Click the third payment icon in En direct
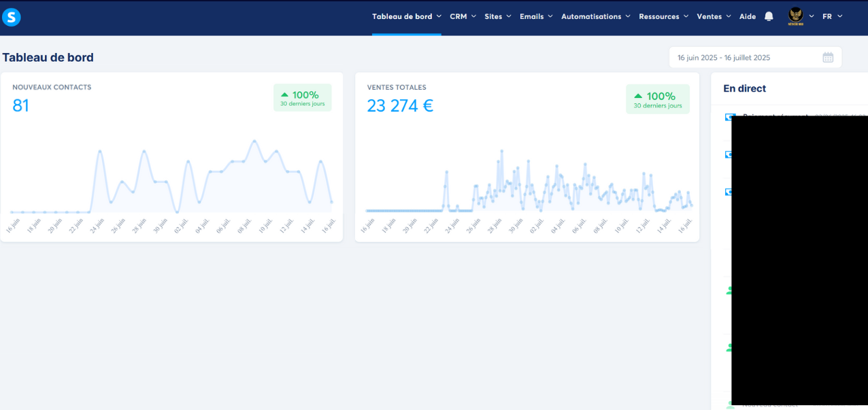The width and height of the screenshot is (868, 410). (x=729, y=192)
